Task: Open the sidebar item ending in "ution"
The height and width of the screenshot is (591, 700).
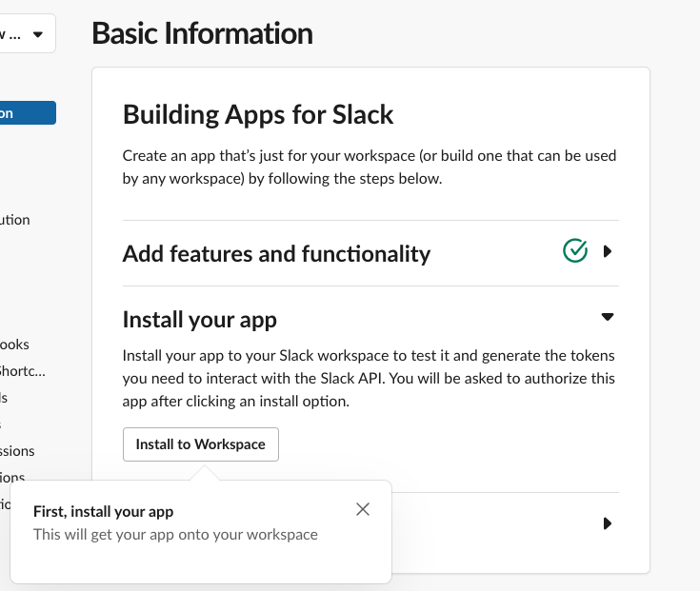Action: point(15,220)
